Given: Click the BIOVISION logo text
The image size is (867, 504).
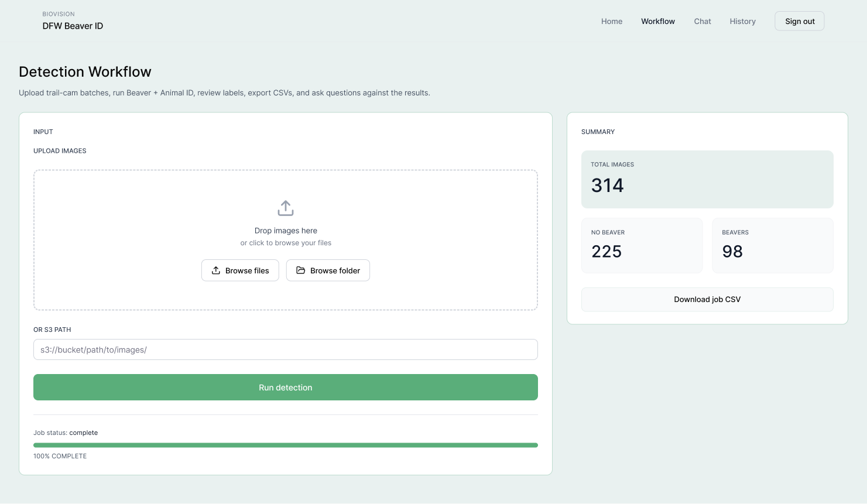Looking at the screenshot, I should pyautogui.click(x=59, y=13).
